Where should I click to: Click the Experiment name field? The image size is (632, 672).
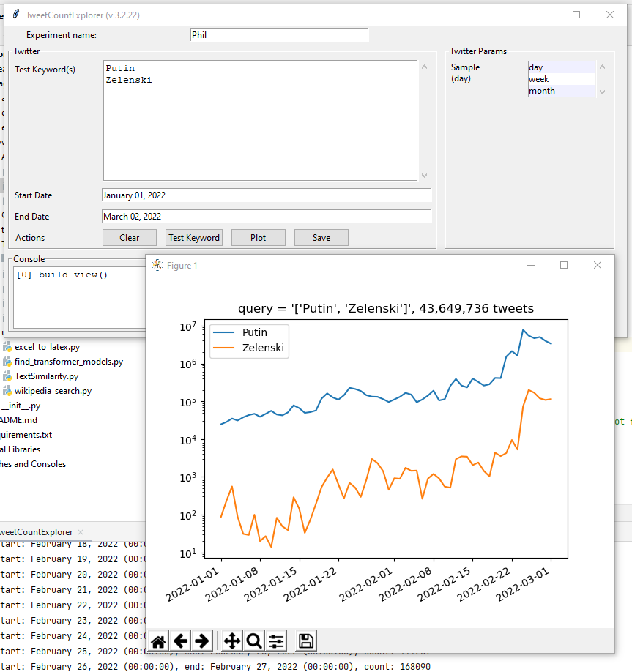279,34
